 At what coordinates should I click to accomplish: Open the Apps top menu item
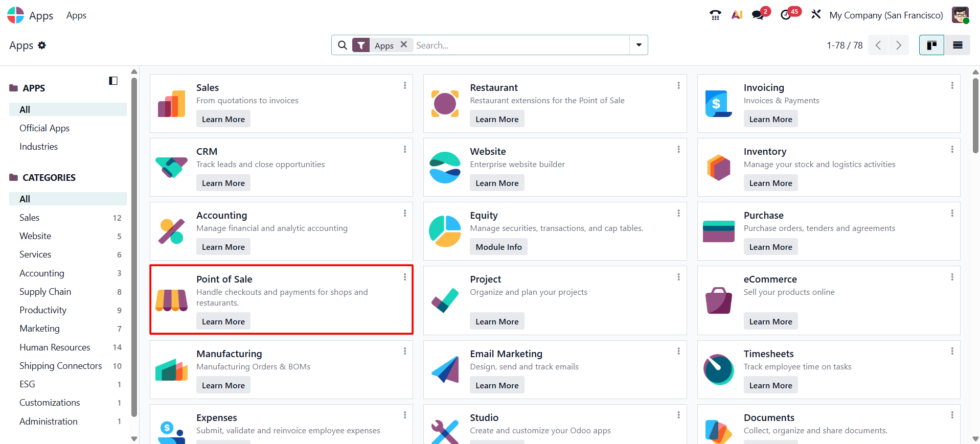tap(76, 15)
